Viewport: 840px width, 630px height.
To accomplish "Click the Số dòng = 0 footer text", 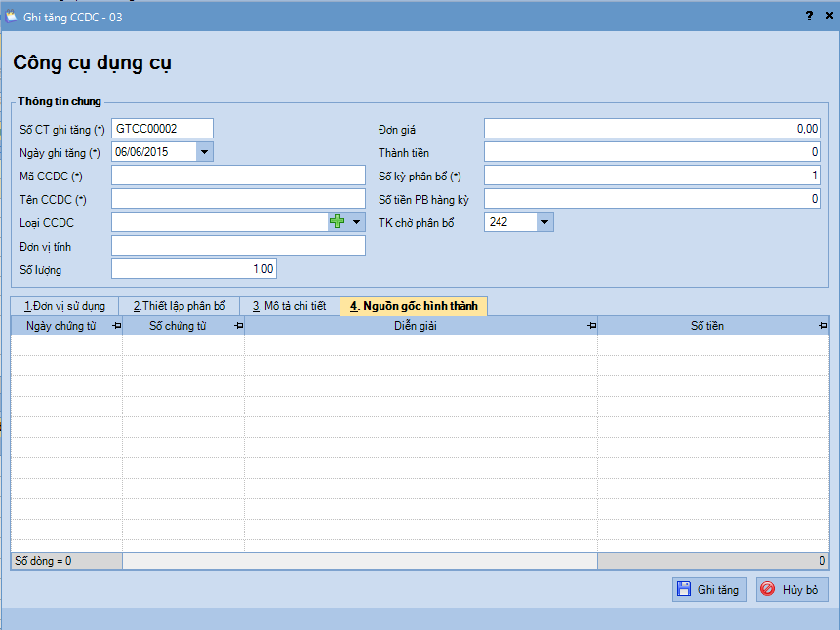I will coord(43,561).
